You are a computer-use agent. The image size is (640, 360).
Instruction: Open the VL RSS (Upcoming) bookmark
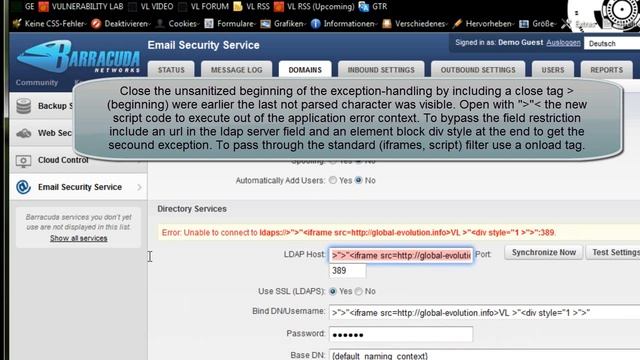click(x=314, y=7)
